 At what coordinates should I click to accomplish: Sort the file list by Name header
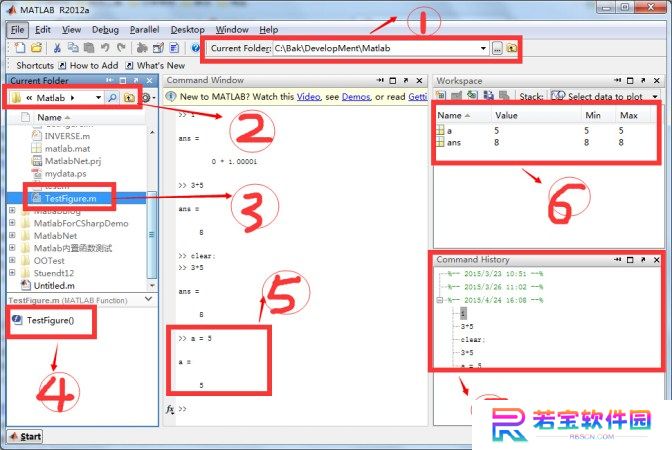(49, 117)
